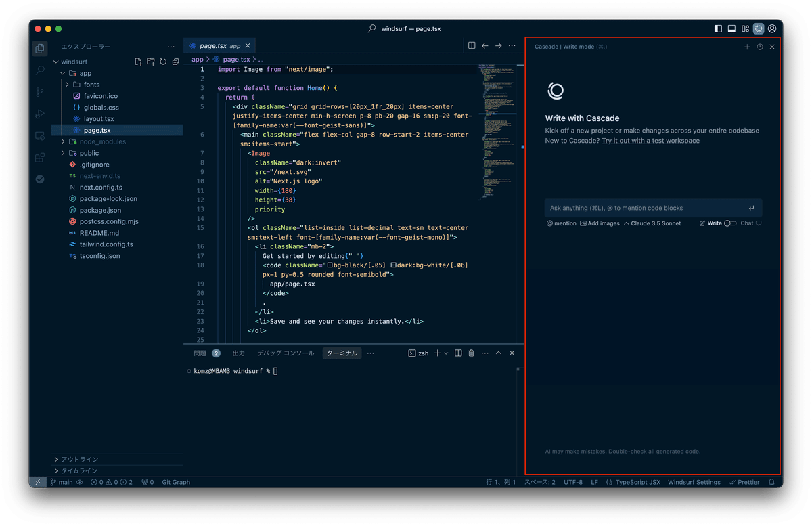The width and height of the screenshot is (812, 526).
Task: Switch to the 出力 panel tab
Action: [x=239, y=353]
